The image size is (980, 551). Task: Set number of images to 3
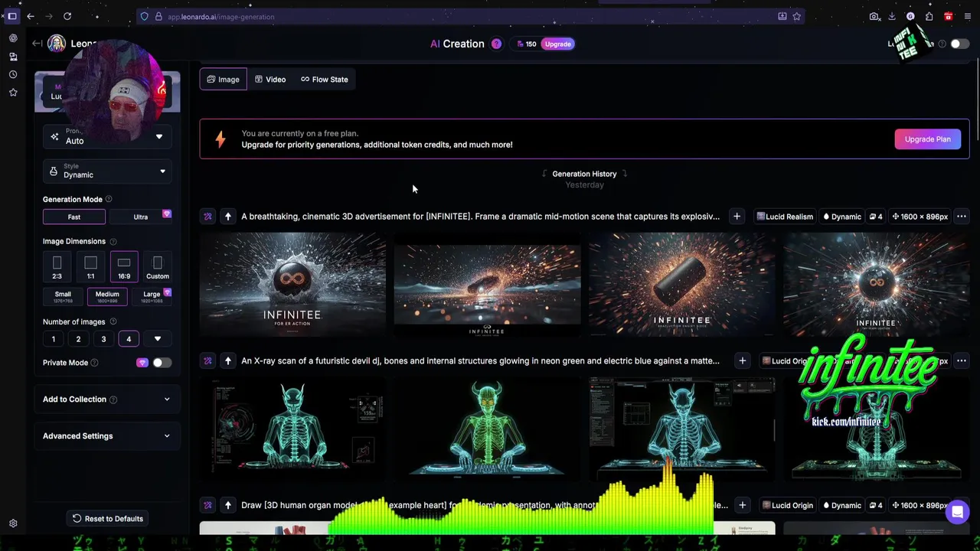pyautogui.click(x=103, y=339)
